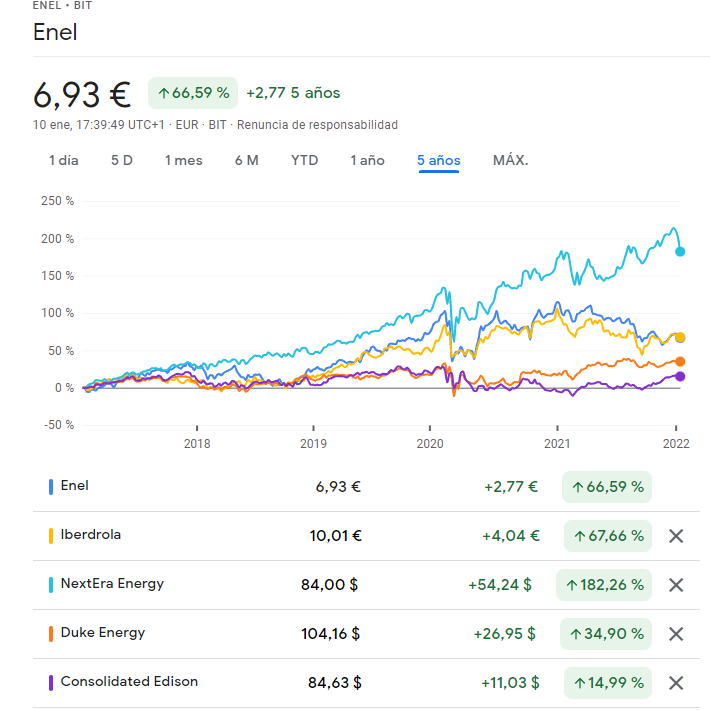
Task: Click the Consolidated Edison price 84,63 $
Action: [335, 683]
